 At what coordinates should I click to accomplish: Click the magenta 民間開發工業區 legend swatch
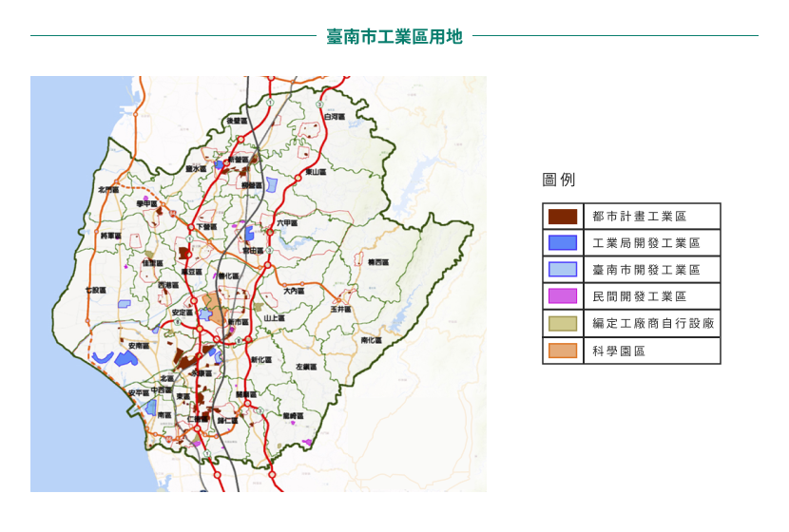point(563,296)
